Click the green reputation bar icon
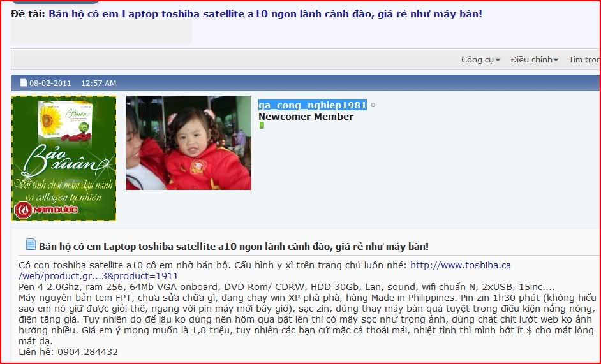 (x=262, y=126)
